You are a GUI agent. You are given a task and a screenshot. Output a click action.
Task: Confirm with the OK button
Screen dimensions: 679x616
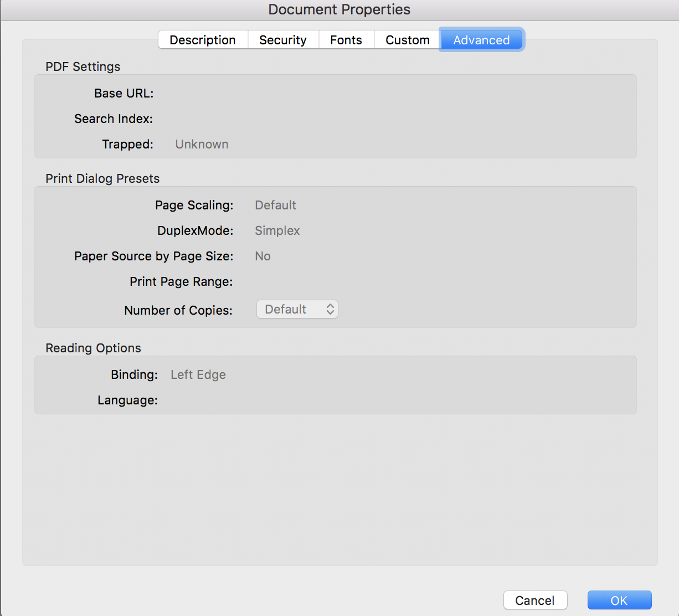click(x=619, y=600)
